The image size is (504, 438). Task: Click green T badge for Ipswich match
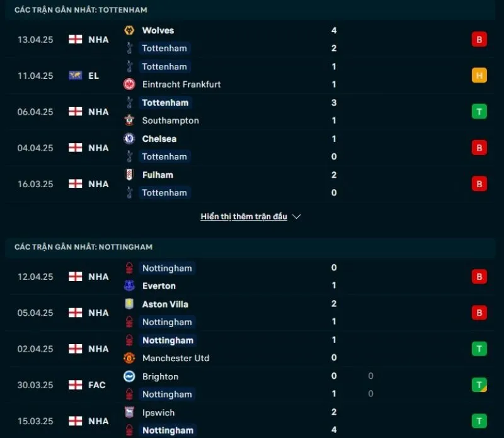tap(479, 421)
